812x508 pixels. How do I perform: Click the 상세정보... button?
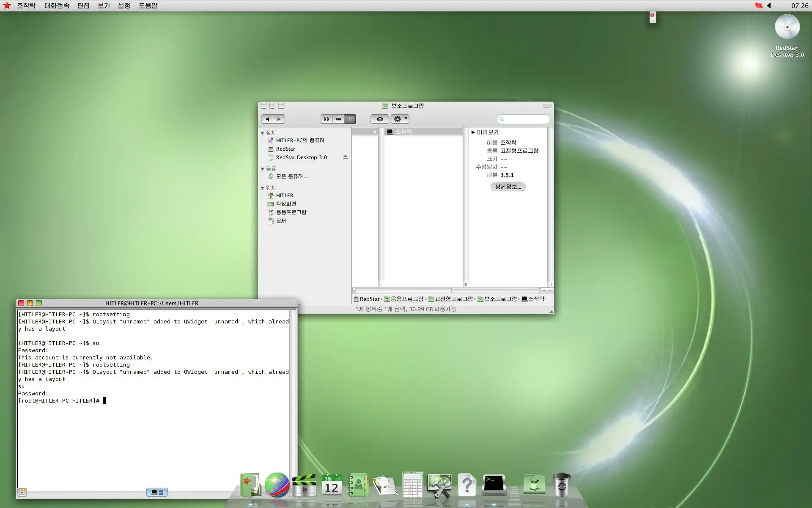[x=507, y=187]
